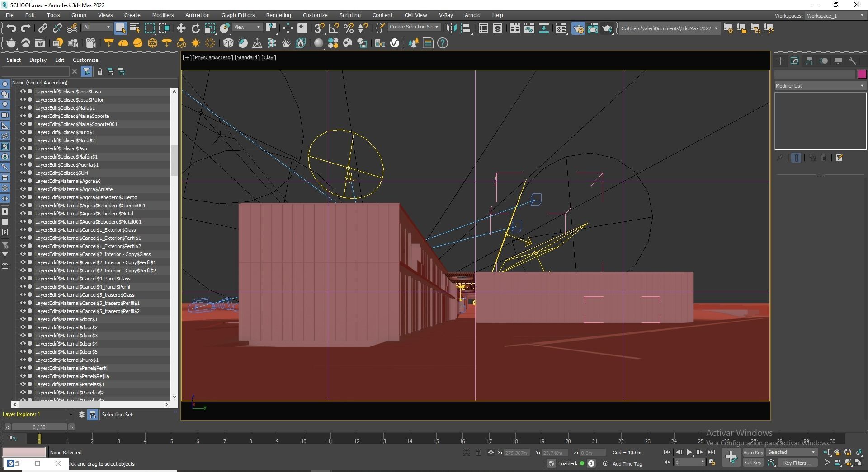Expand the Create Selection Set dropdown
Screen dimensions: 868x472
click(414, 27)
